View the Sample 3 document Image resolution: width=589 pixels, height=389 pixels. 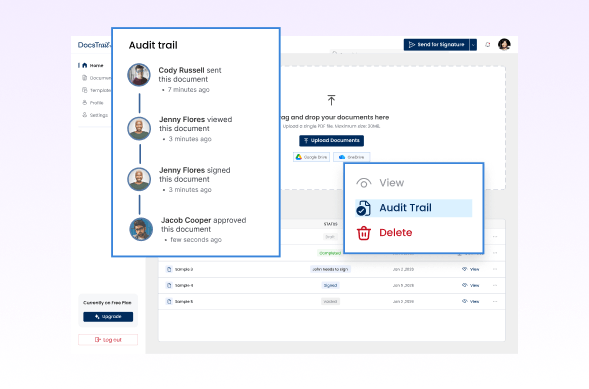[x=470, y=269]
